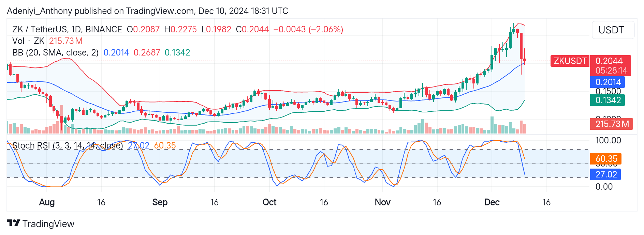644x235 pixels.
Task: Select the Stoch RSI (3, 3, 14, 14, close) legend
Action: [x=68, y=145]
